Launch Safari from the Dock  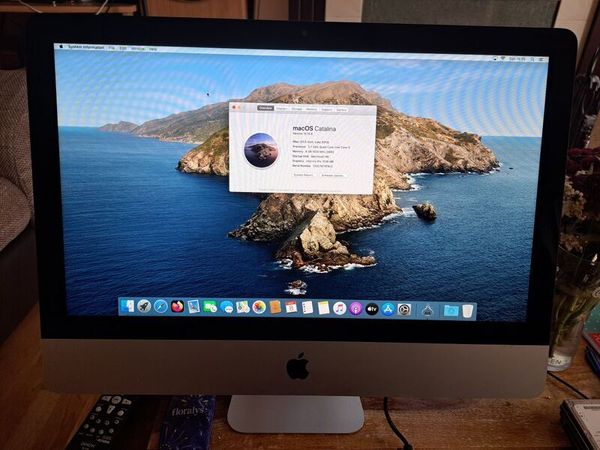click(160, 306)
